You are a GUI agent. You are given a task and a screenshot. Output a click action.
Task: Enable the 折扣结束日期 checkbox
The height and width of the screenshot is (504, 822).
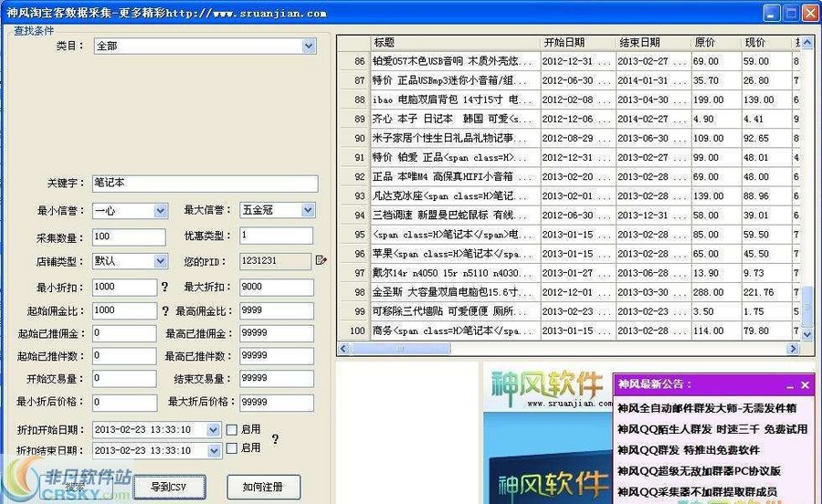pyautogui.click(x=232, y=448)
